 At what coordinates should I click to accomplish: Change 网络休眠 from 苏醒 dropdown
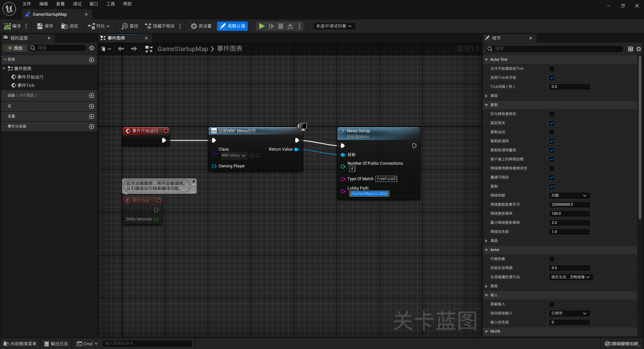(569, 195)
